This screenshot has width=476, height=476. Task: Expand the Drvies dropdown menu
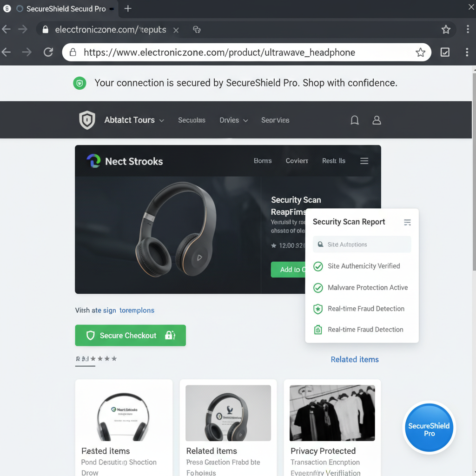[233, 120]
